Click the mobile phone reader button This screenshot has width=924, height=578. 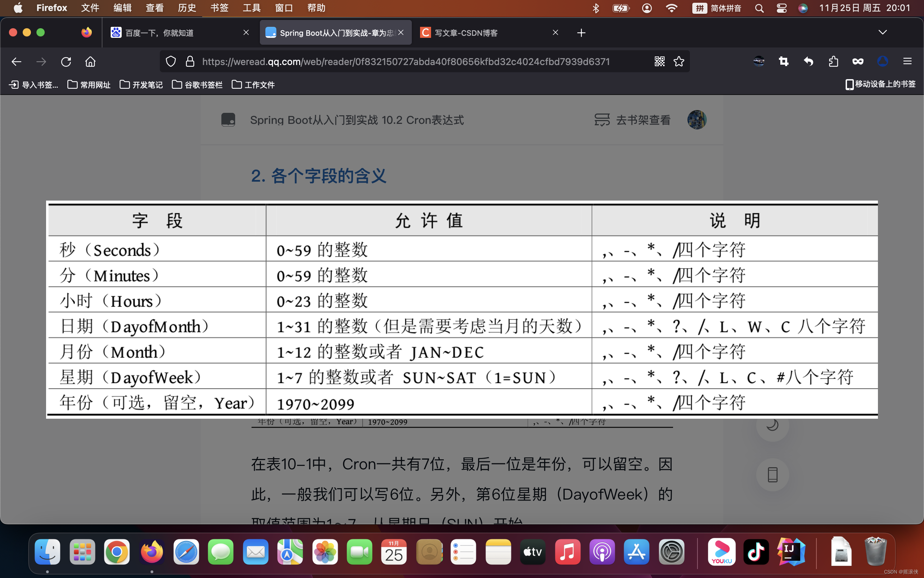772,475
